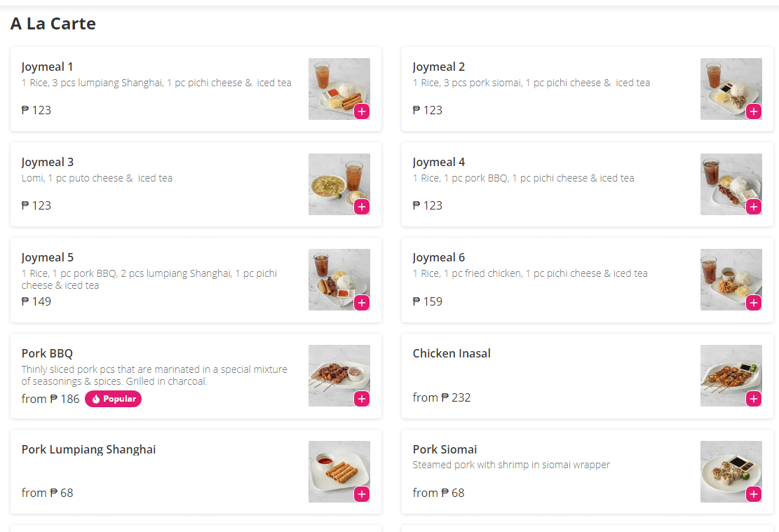The image size is (779, 532).
Task: Click the A La Carte section heading
Action: coord(53,23)
